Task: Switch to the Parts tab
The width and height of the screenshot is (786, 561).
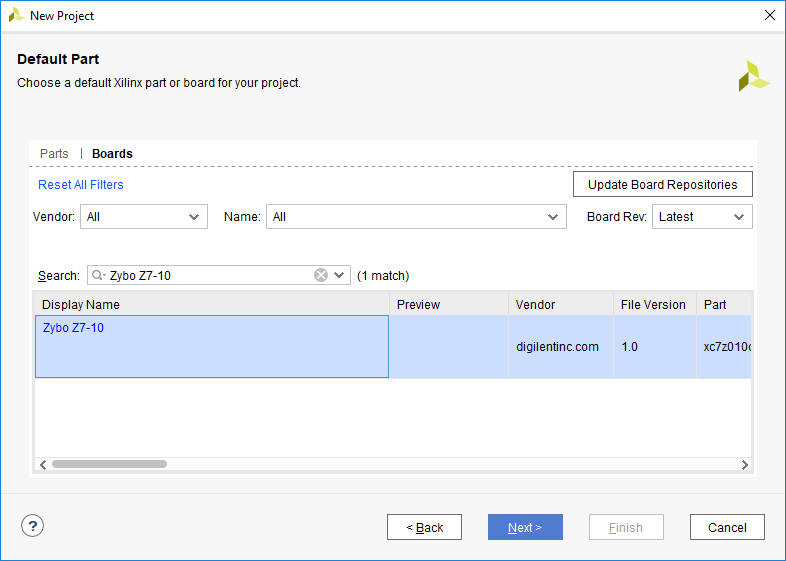Action: (x=54, y=153)
